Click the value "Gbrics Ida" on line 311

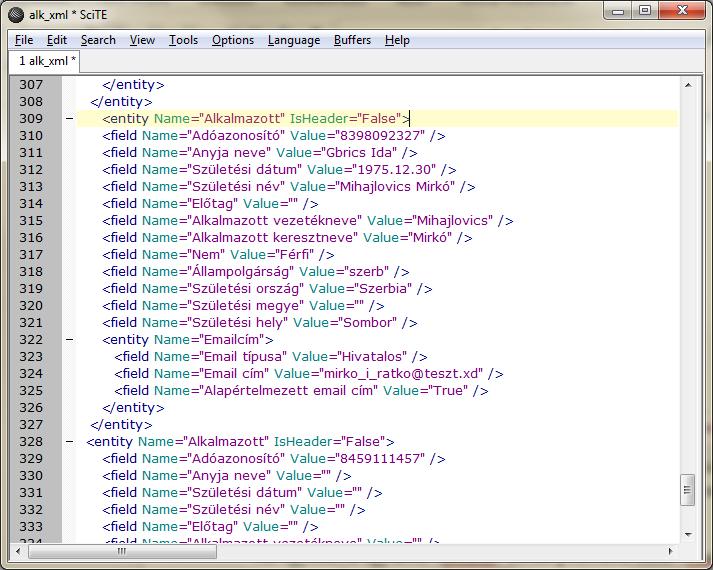(x=359, y=153)
